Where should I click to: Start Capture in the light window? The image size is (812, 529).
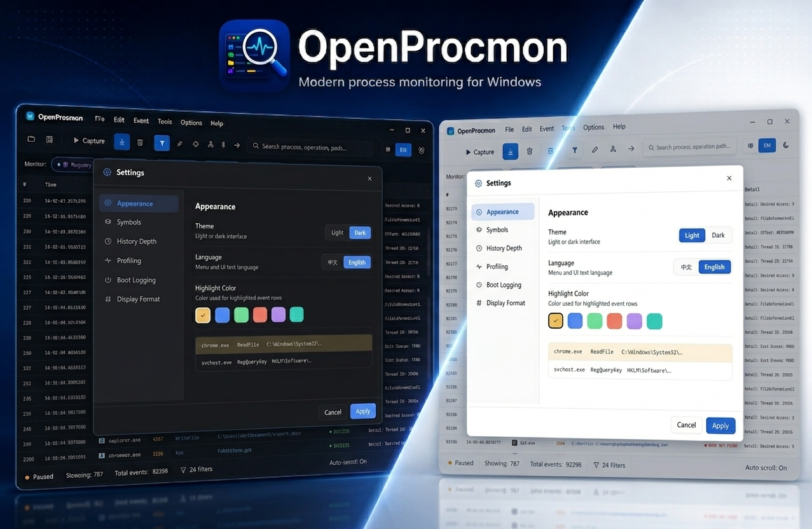480,152
